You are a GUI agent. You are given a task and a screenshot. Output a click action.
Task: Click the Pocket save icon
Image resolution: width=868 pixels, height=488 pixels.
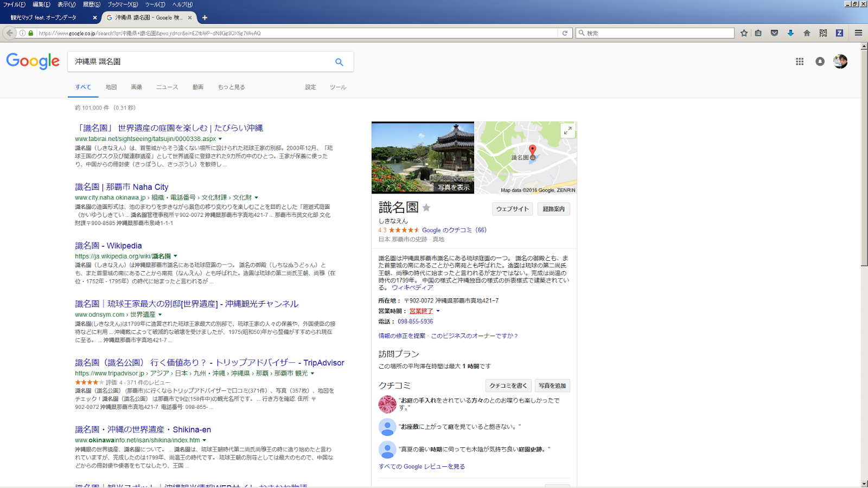[775, 33]
